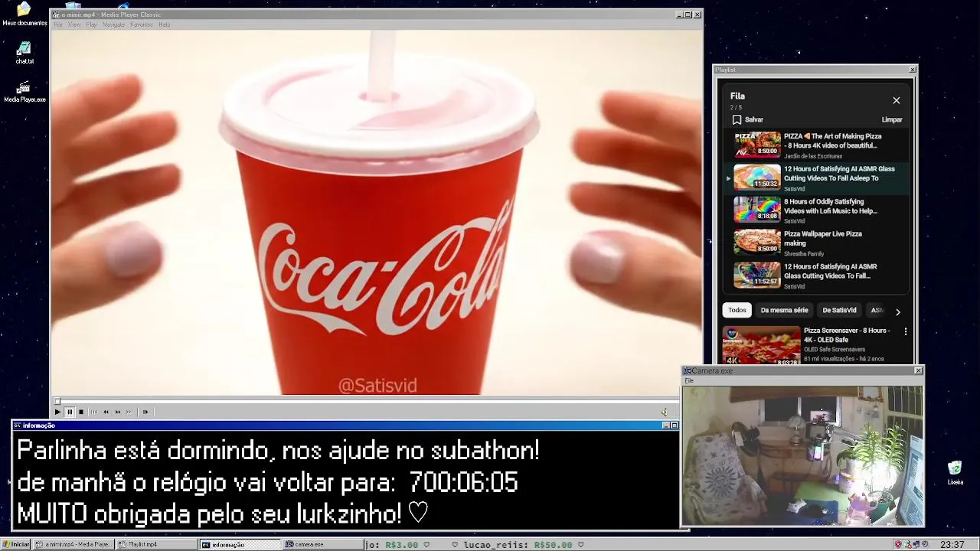Click Limpar to clear the queue

(x=892, y=119)
